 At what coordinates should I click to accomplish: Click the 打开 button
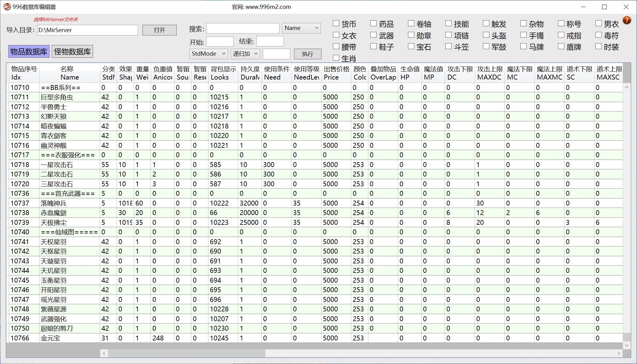point(160,30)
